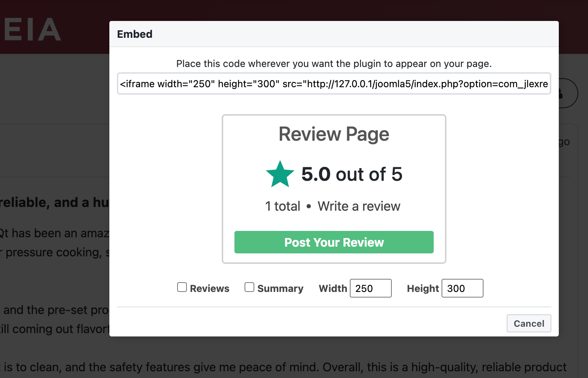Select the iframe embed code field

point(333,84)
